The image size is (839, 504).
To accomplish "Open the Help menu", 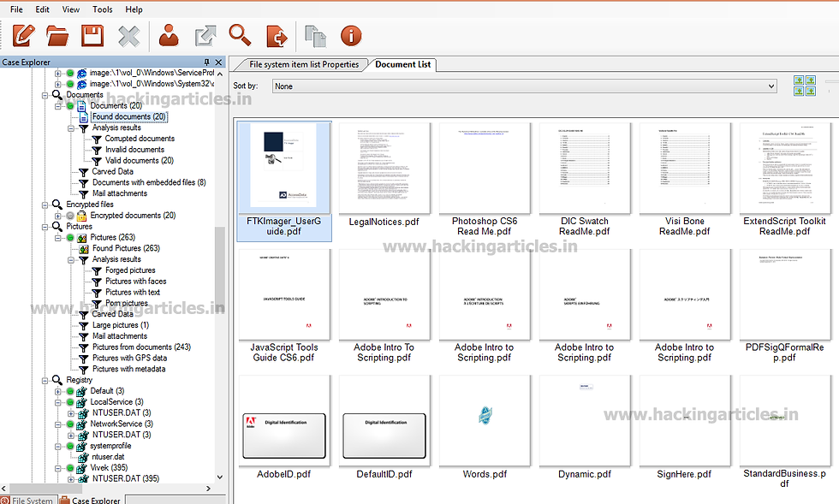I will pyautogui.click(x=134, y=9).
